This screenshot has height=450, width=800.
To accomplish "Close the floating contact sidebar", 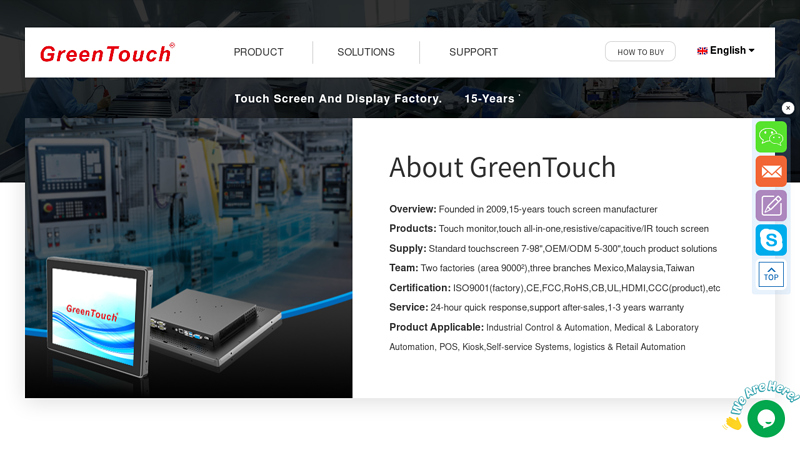I will [788, 108].
